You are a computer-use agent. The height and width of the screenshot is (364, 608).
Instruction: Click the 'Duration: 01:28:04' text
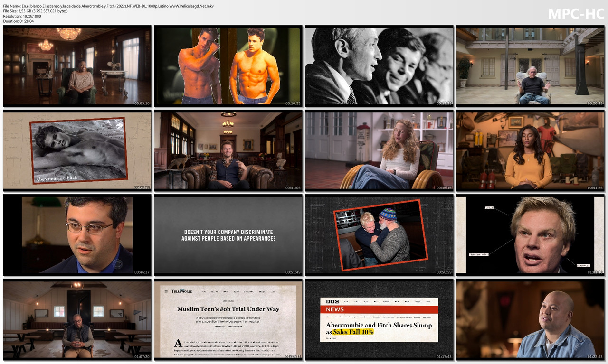[19, 21]
